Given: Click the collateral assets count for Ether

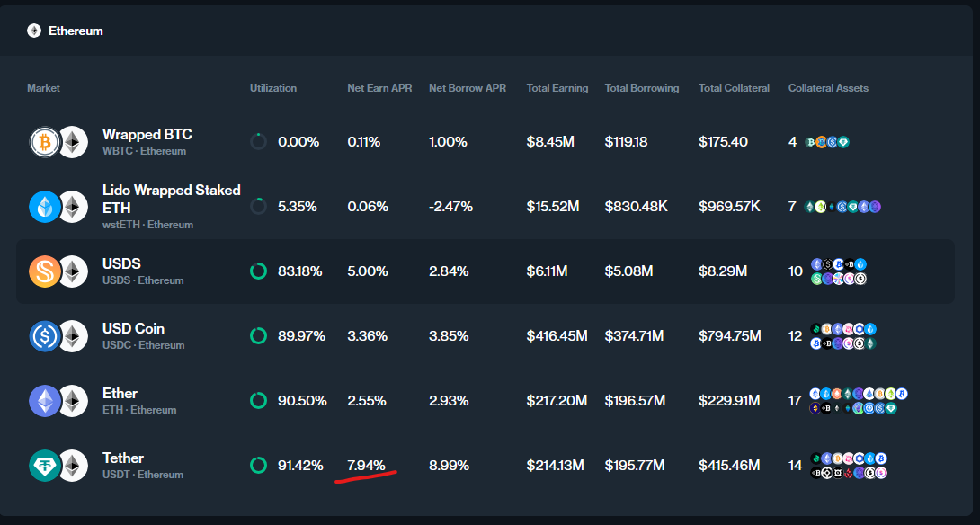Looking at the screenshot, I should (795, 400).
